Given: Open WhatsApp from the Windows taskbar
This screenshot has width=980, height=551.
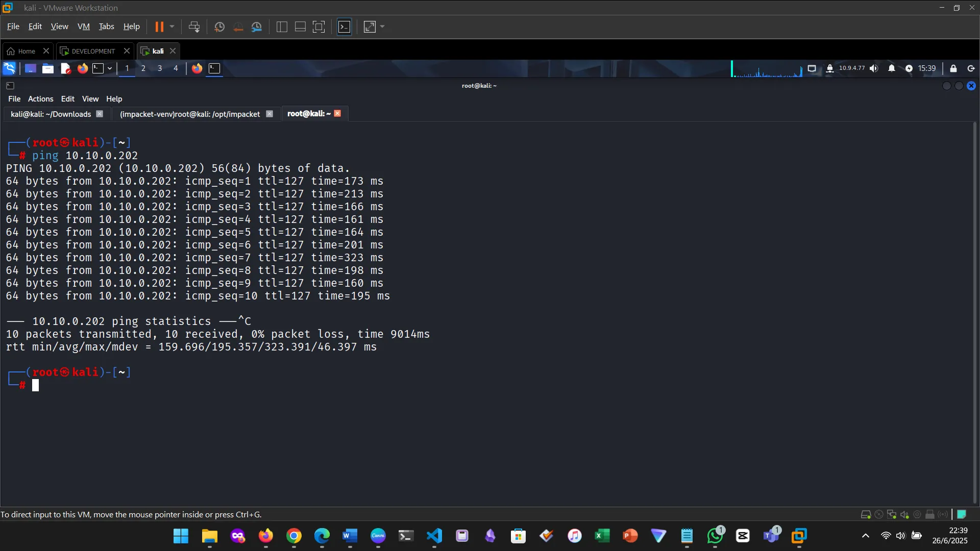Looking at the screenshot, I should tap(715, 536).
